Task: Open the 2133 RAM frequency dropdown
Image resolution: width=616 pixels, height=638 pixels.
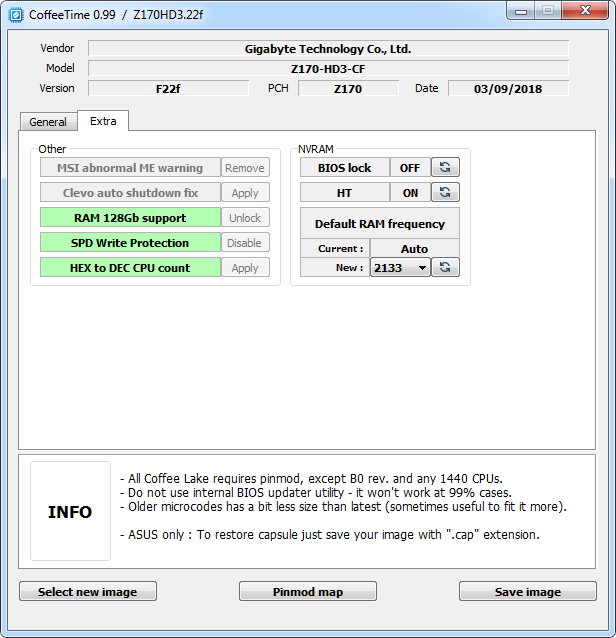Action: 400,268
